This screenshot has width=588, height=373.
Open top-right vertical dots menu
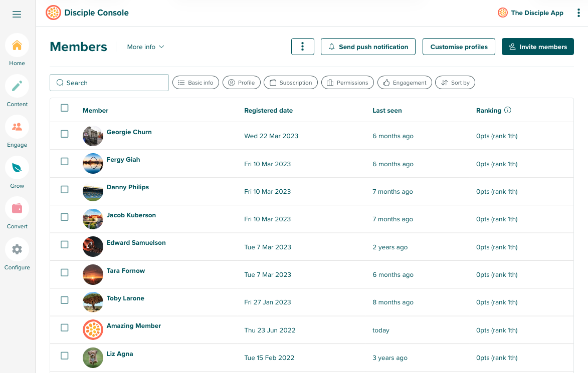click(578, 13)
